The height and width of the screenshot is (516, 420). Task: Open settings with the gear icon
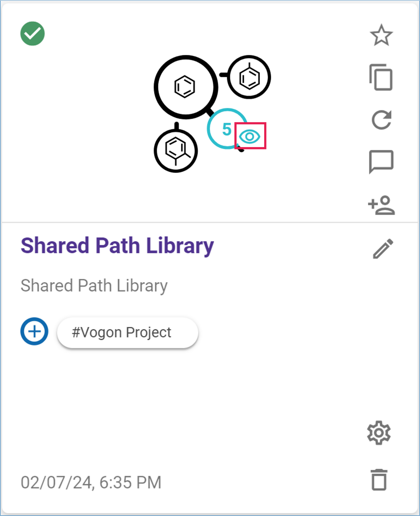click(x=379, y=433)
